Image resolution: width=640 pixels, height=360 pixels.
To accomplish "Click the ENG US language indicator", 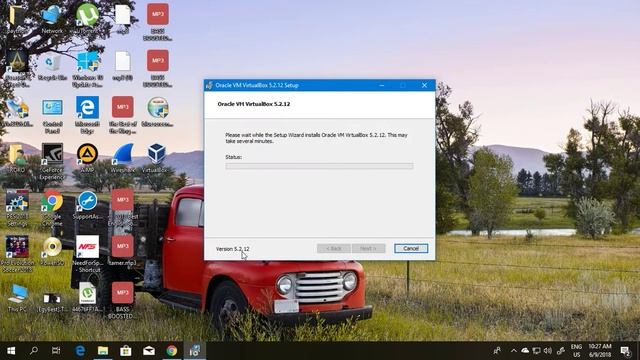I will point(576,351).
